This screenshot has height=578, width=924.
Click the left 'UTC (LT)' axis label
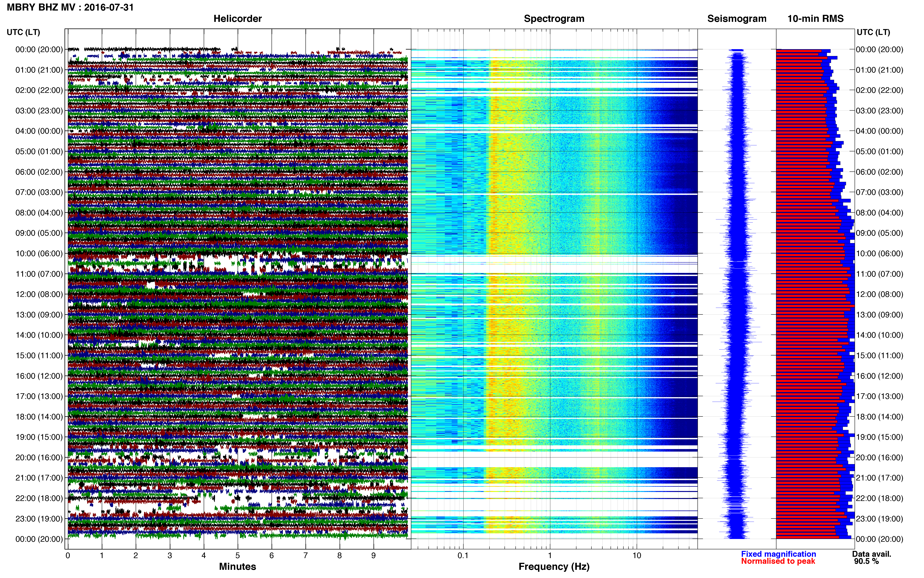[x=23, y=32]
